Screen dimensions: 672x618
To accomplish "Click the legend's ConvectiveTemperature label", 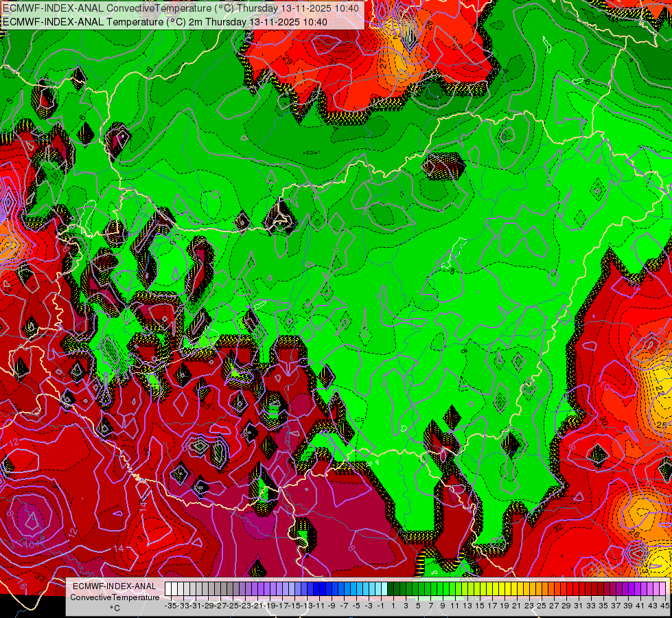I will pos(115,597).
